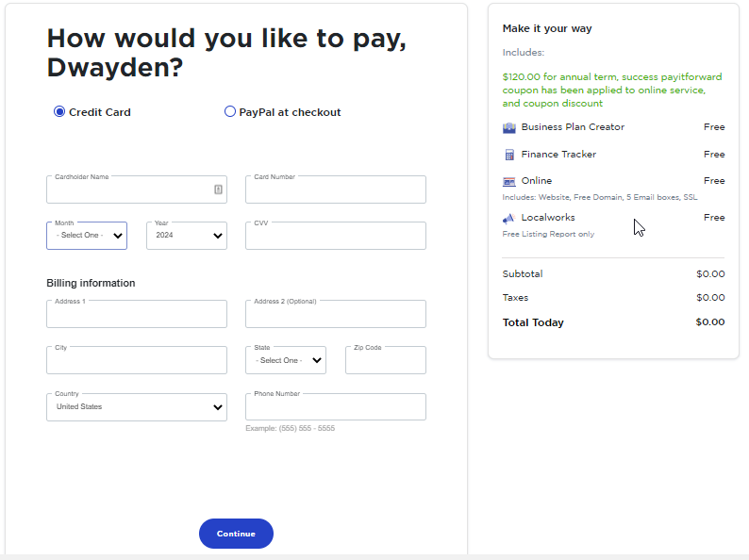749x560 pixels.
Task: Open the Country dropdown
Action: click(x=137, y=407)
